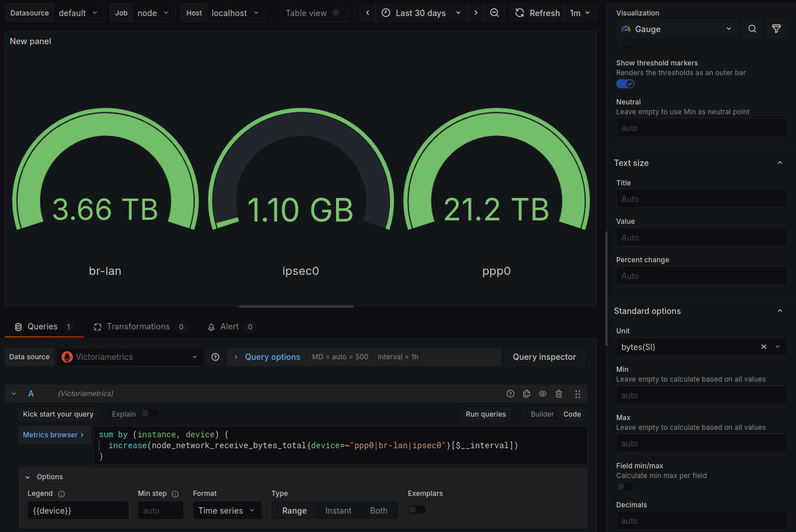This screenshot has height=532, width=796.
Task: Delete query A using trash icon
Action: [559, 394]
